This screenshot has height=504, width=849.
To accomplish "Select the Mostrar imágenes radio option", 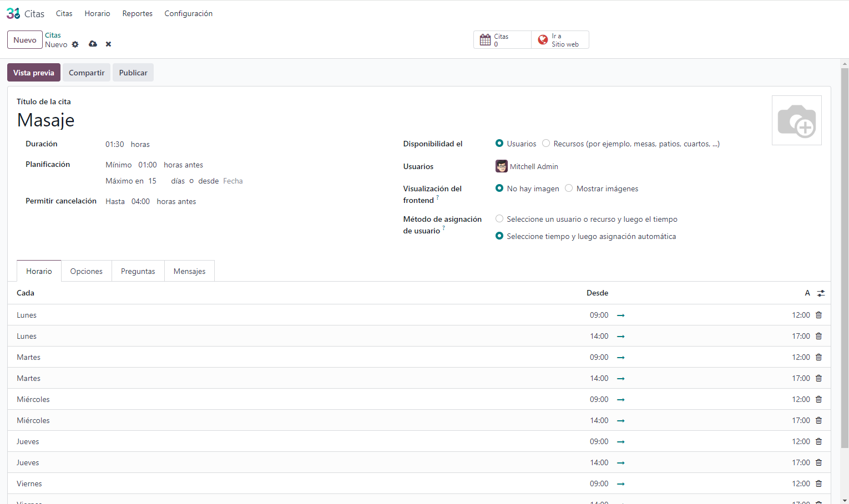I will coord(569,189).
